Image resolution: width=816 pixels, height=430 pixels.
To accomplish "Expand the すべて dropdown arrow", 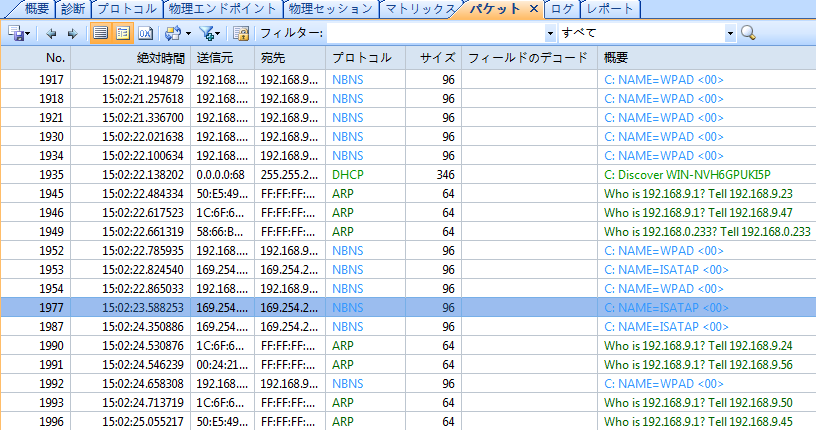I will coord(729,33).
